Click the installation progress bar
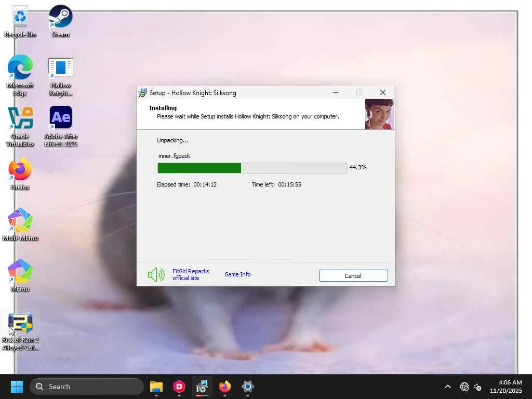This screenshot has width=532, height=399. 252,168
